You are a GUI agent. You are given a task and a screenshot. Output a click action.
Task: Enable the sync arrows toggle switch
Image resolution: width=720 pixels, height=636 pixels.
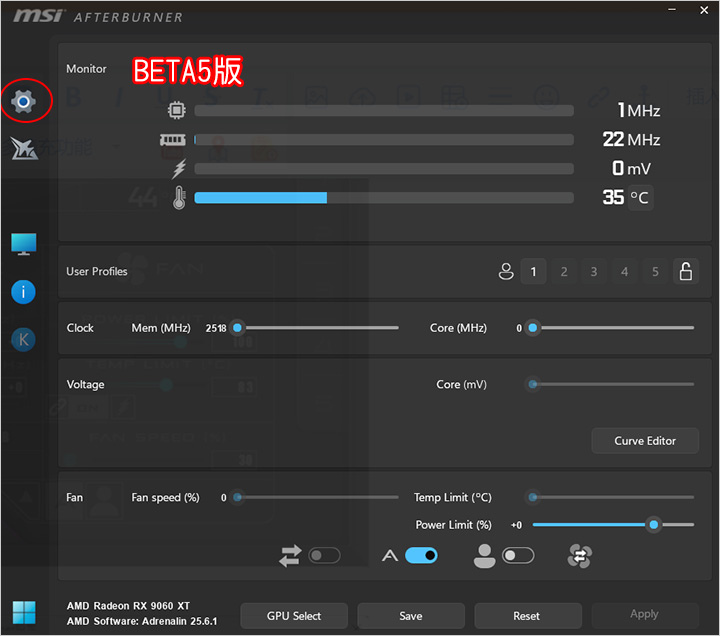coord(324,556)
